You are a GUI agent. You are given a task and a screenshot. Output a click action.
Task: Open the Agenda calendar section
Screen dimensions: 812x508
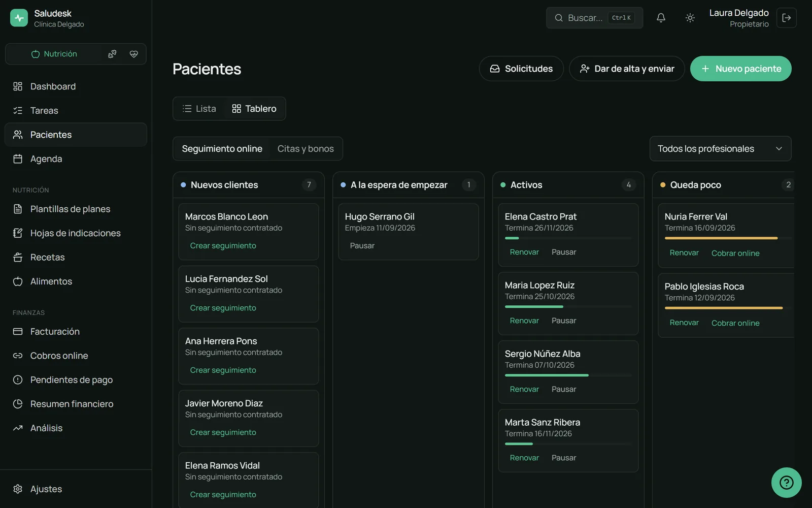click(76, 159)
